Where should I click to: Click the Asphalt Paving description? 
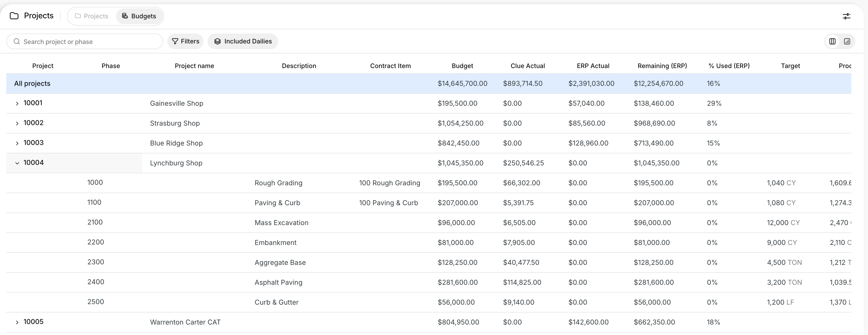278,282
